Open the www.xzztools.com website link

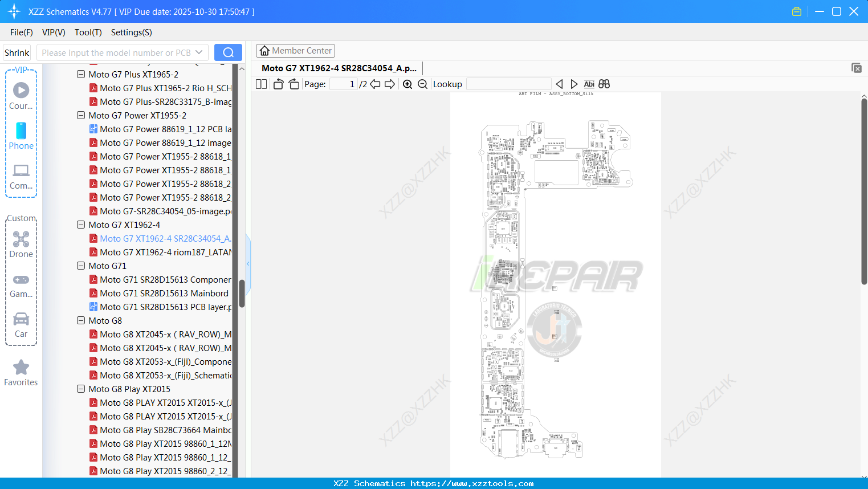pyautogui.click(x=472, y=484)
